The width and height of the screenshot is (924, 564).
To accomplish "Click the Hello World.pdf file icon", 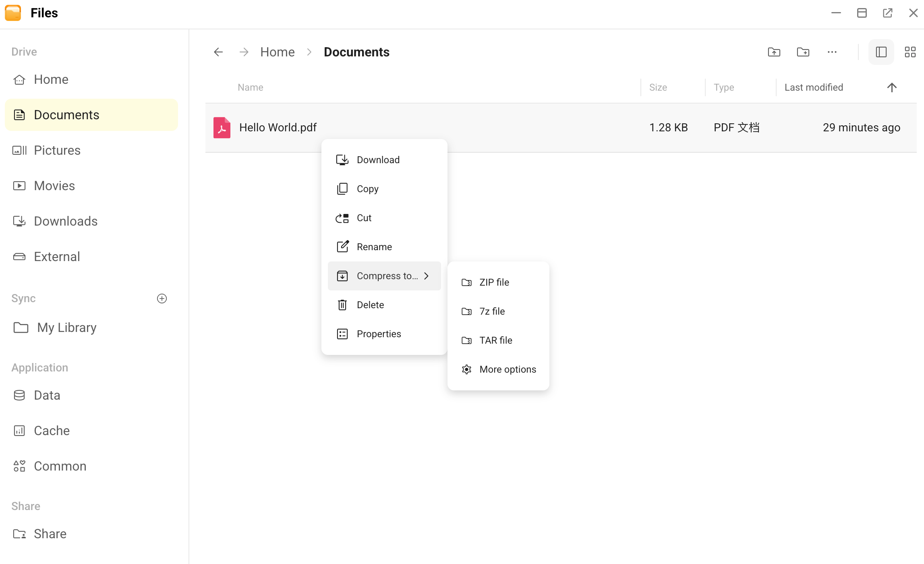I will tap(222, 128).
